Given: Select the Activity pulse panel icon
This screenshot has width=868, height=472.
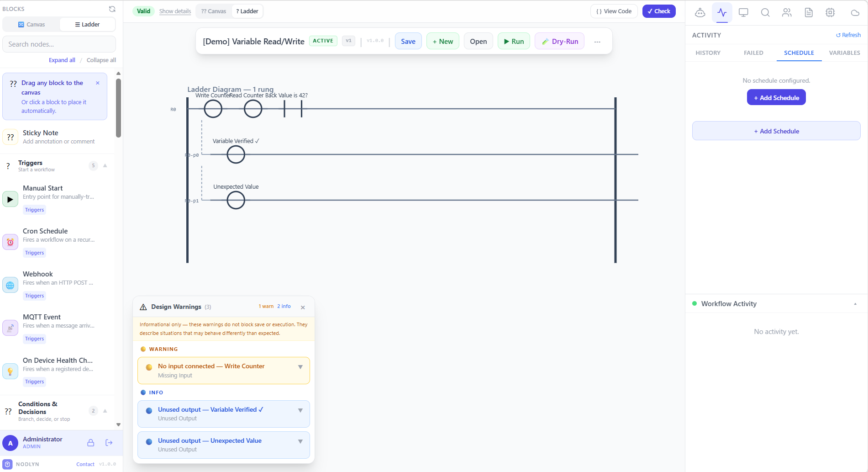Looking at the screenshot, I should [x=722, y=12].
